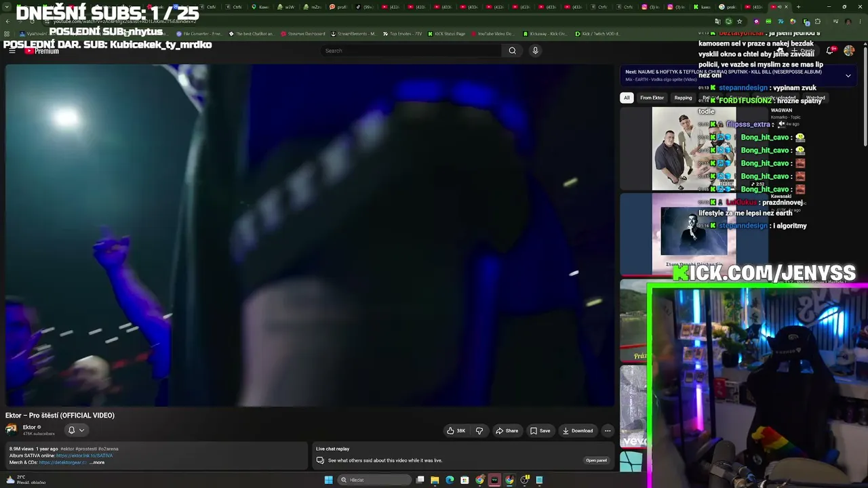Open the WAGWAN recommended video thumbnail

click(x=694, y=149)
